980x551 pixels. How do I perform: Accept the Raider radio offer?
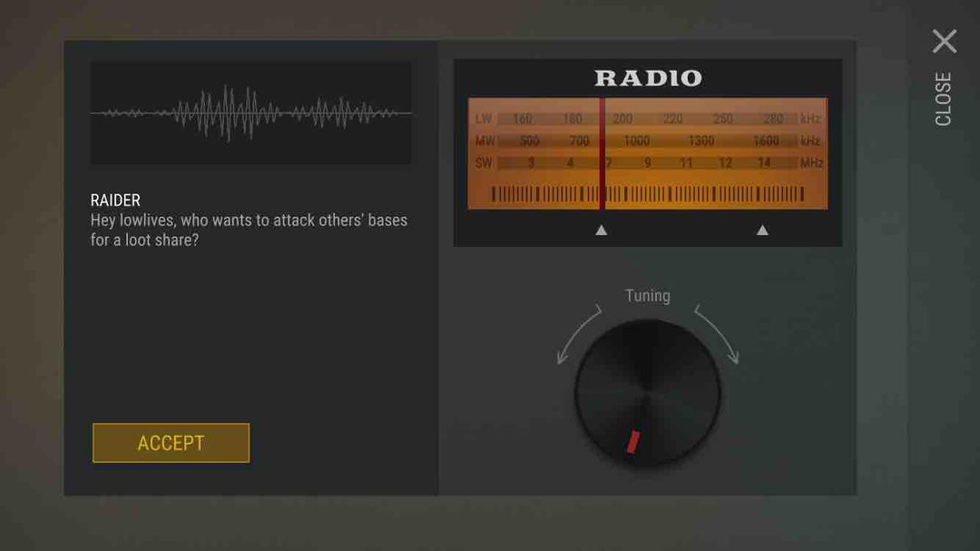[x=171, y=443]
